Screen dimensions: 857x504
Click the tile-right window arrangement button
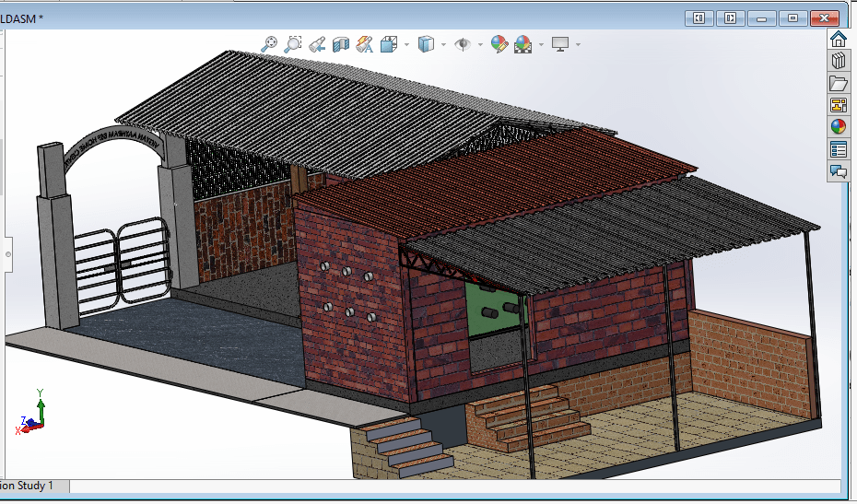coord(730,18)
